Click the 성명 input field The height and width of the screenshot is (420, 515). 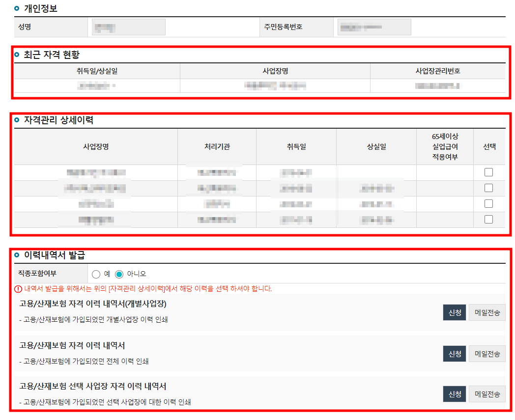point(128,27)
